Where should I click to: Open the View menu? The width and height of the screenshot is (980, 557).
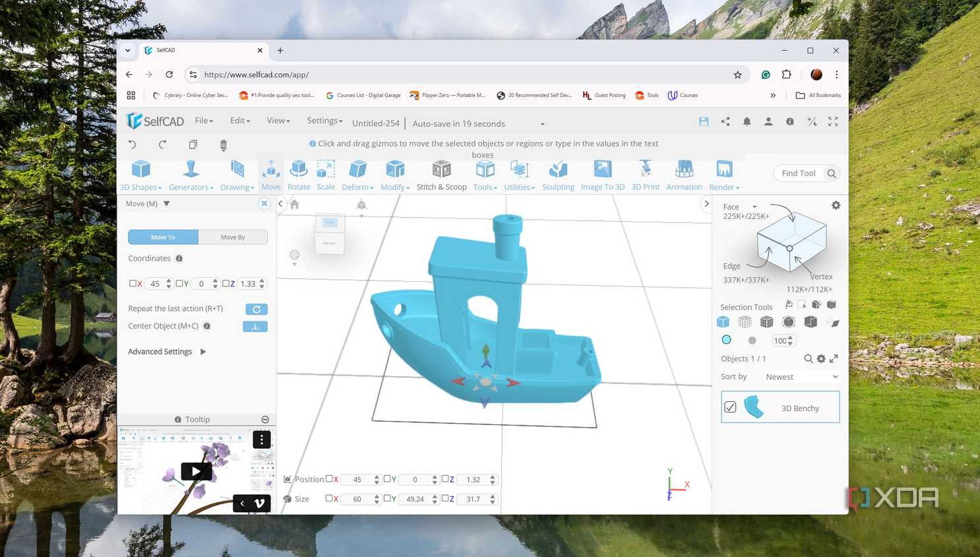pyautogui.click(x=278, y=121)
